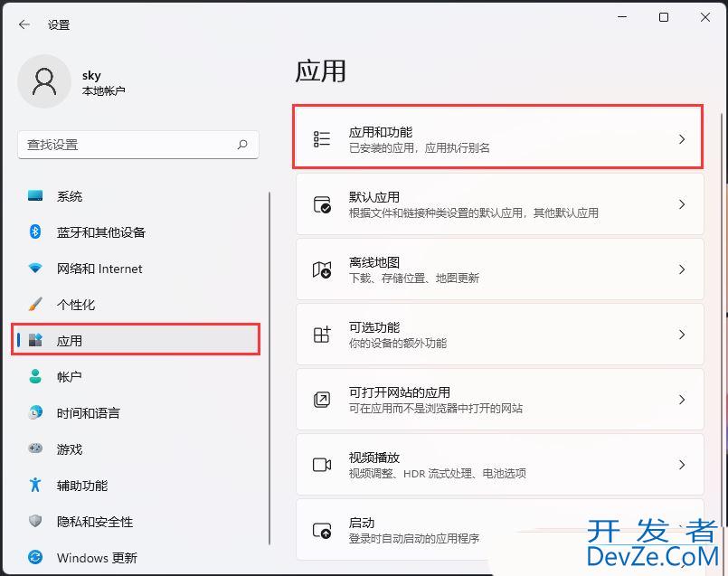Screen dimensions: 728x576
Task: Click the 离线地图 map icon
Action: tap(322, 269)
